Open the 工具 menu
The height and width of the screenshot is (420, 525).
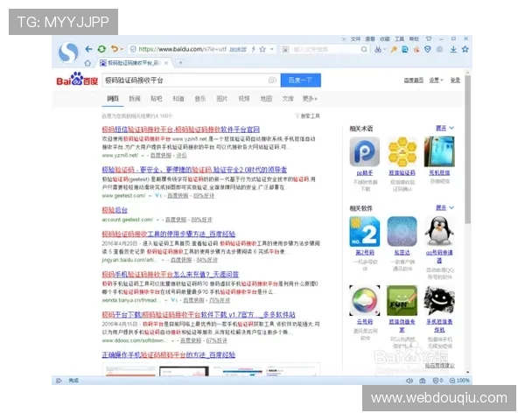click(400, 39)
